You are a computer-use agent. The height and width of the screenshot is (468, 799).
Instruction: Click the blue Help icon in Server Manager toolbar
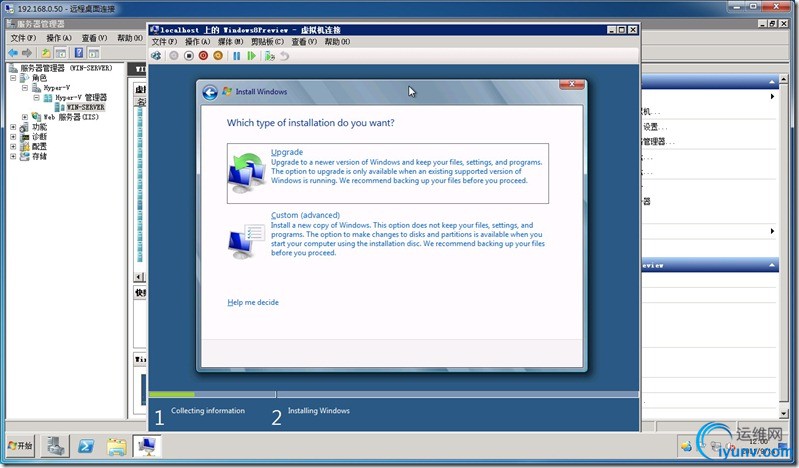click(x=79, y=53)
